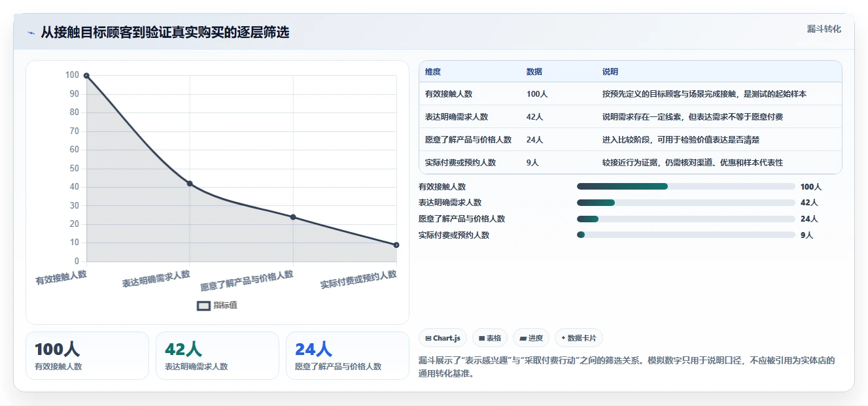Click the 说明 table column header
This screenshot has height=406, width=868.
pyautogui.click(x=610, y=72)
